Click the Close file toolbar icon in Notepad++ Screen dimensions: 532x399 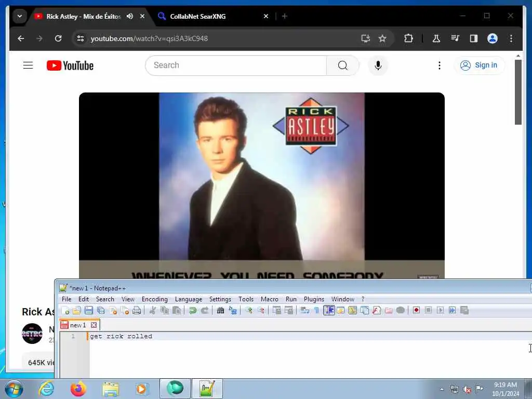113,310
